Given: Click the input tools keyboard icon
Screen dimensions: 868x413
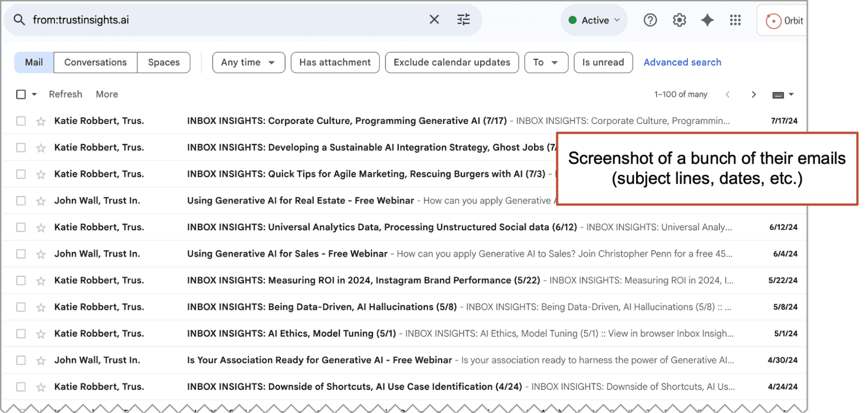Looking at the screenshot, I should (778, 95).
